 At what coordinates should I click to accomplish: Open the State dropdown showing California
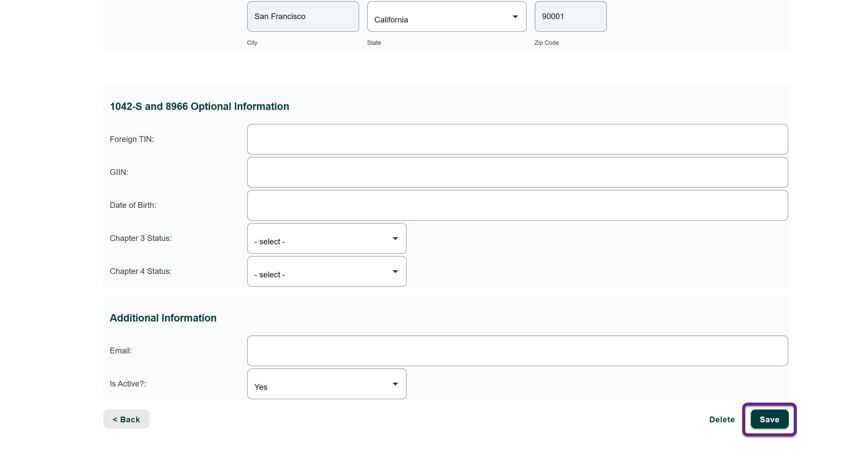tap(446, 17)
